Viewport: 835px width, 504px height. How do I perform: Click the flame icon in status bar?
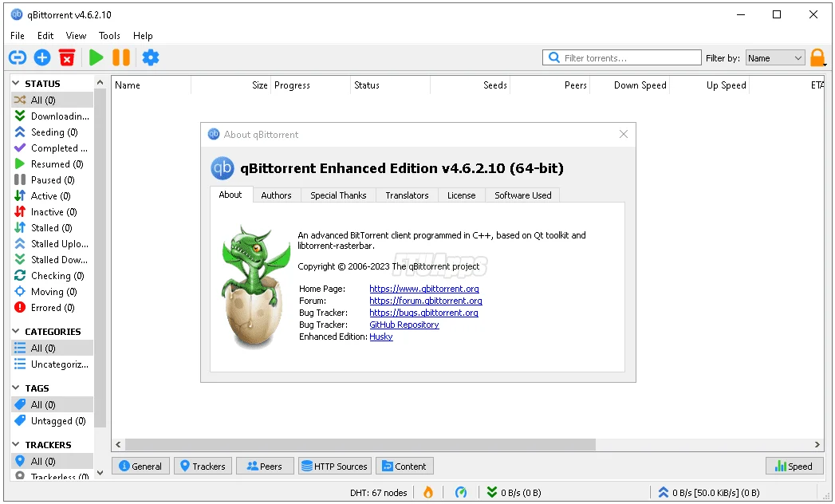[428, 493]
